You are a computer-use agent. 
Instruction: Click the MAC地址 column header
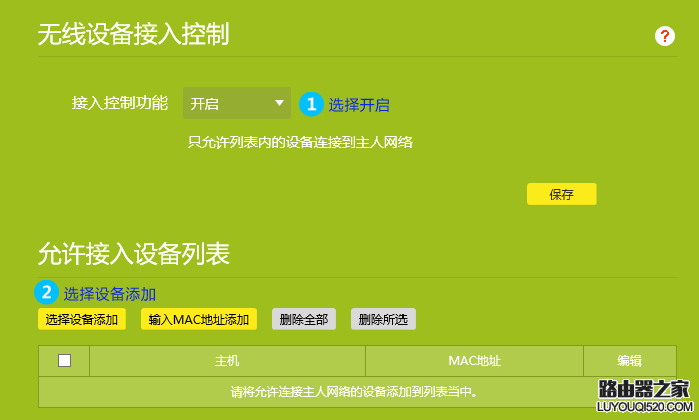474,361
